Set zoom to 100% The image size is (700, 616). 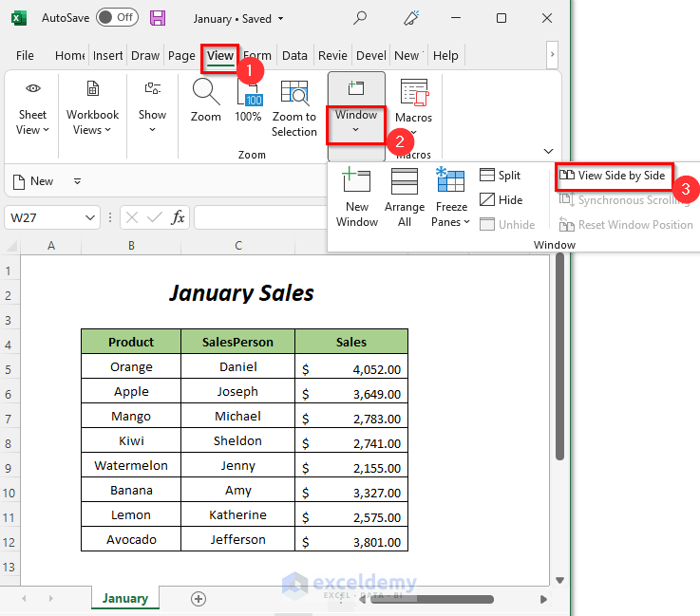(x=248, y=101)
